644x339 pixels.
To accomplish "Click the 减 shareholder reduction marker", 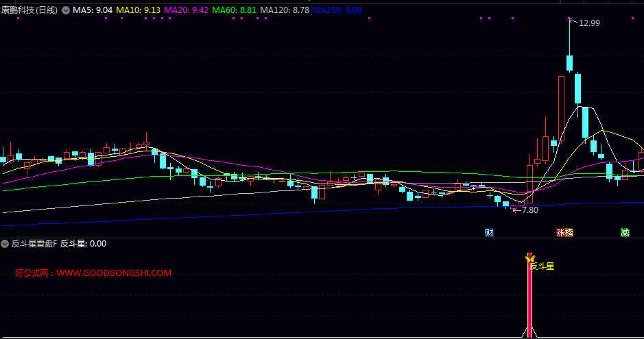I will coord(625,233).
